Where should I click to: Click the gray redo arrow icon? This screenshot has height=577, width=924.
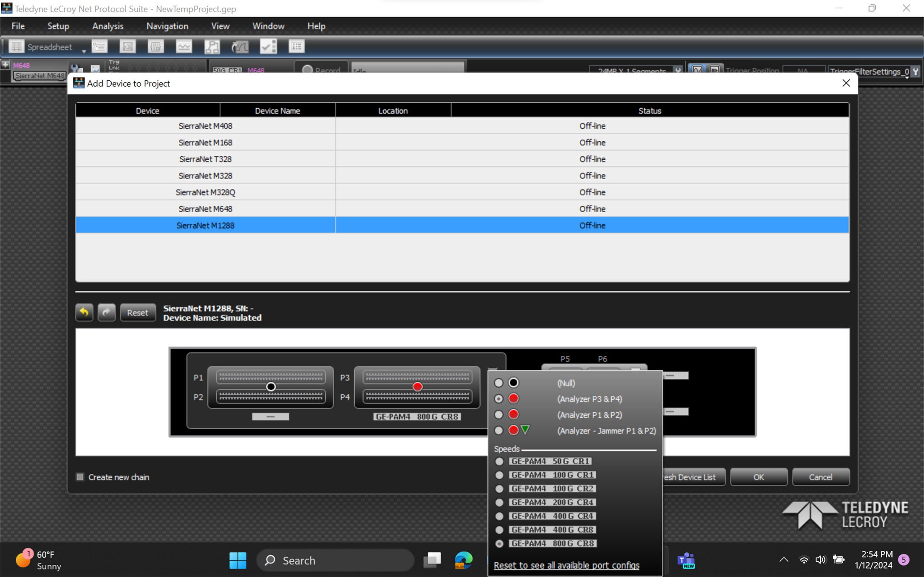106,312
